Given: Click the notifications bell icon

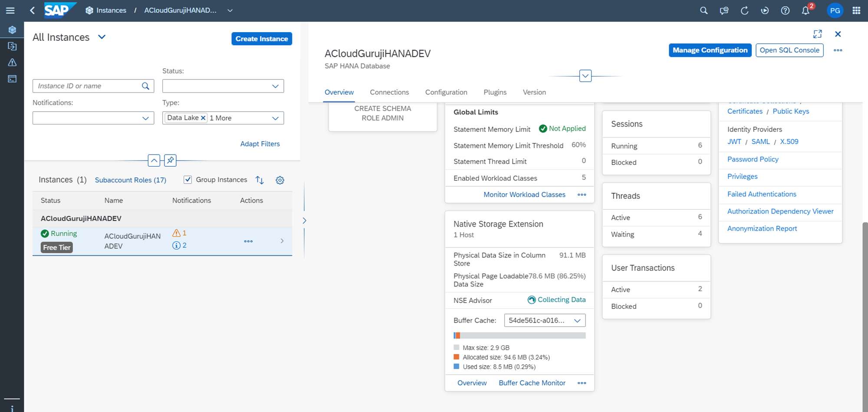Looking at the screenshot, I should (x=806, y=10).
